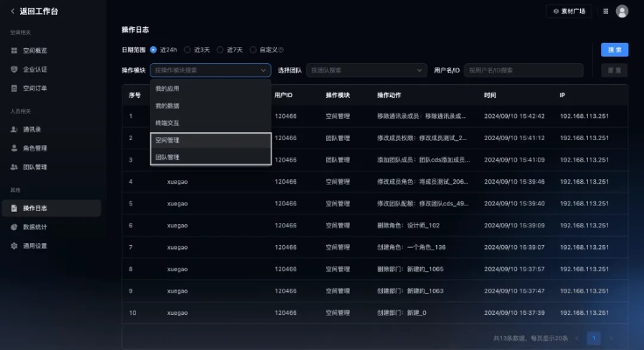Open 企业认证 in the sidebar
Screen dimensions: 644x350
35,69
